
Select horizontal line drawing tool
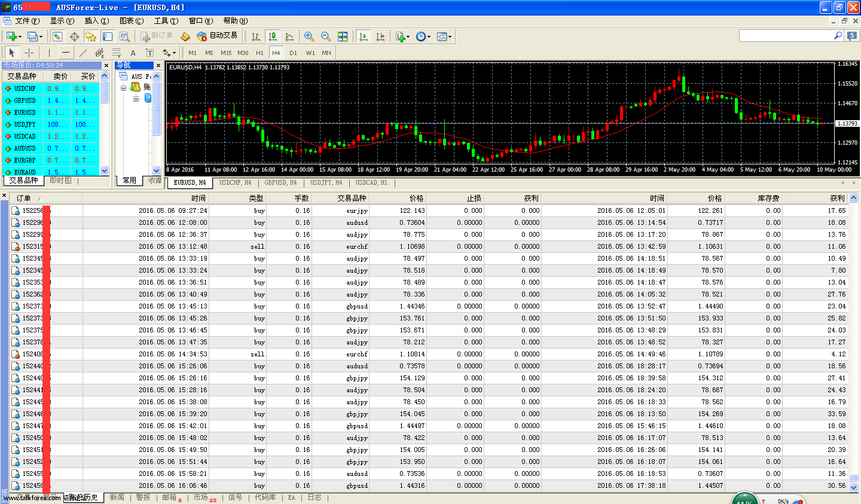click(x=66, y=53)
